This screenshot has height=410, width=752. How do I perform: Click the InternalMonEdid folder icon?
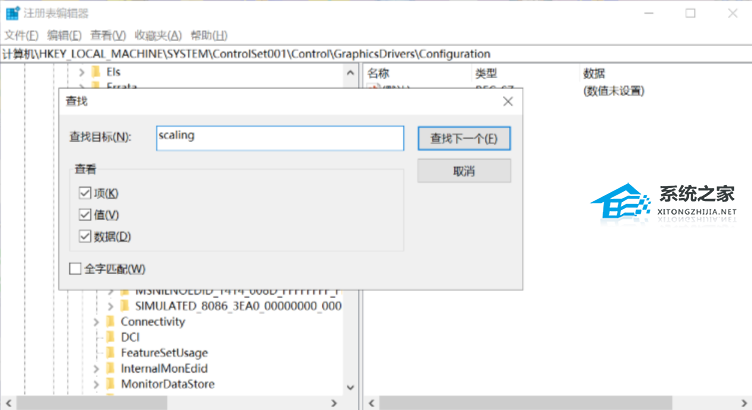110,368
